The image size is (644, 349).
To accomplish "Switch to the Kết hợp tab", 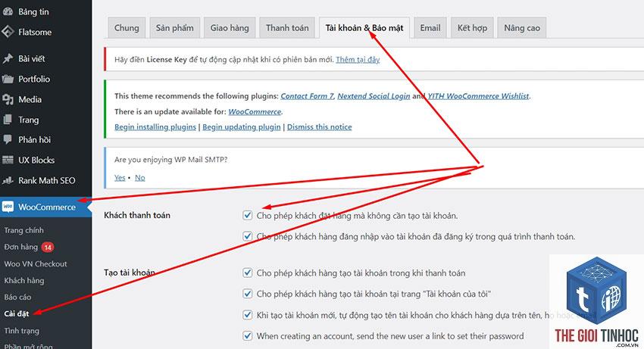I will tap(472, 28).
